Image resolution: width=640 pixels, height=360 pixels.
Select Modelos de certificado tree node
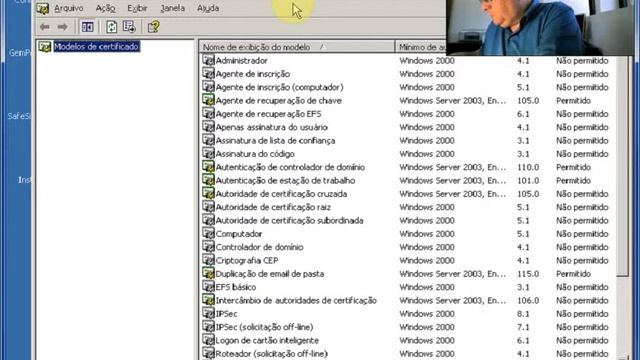pyautogui.click(x=96, y=47)
